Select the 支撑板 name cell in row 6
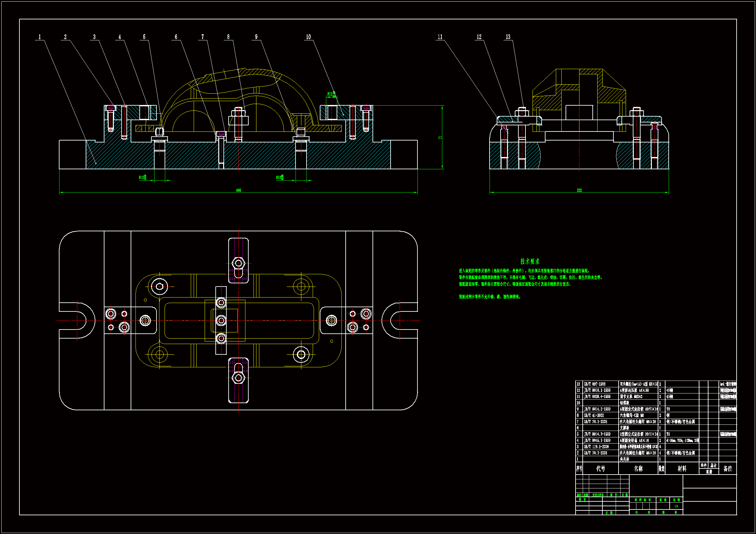756x534 pixels. pos(625,428)
